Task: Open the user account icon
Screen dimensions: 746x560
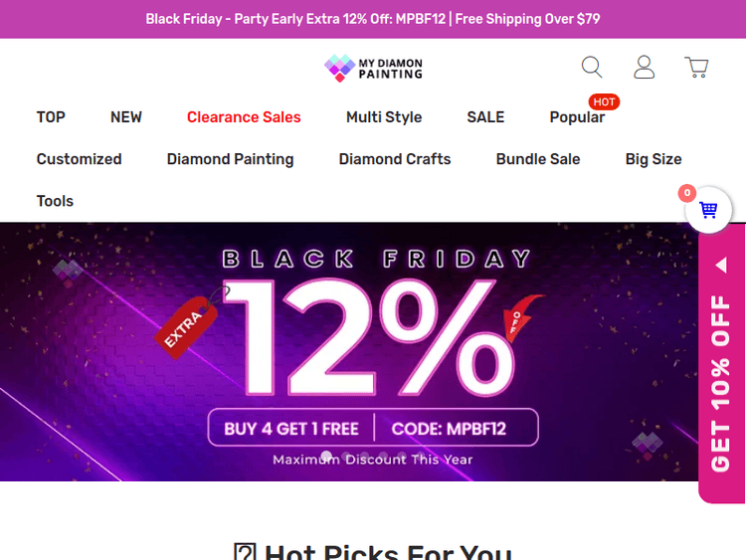Action: coord(645,68)
